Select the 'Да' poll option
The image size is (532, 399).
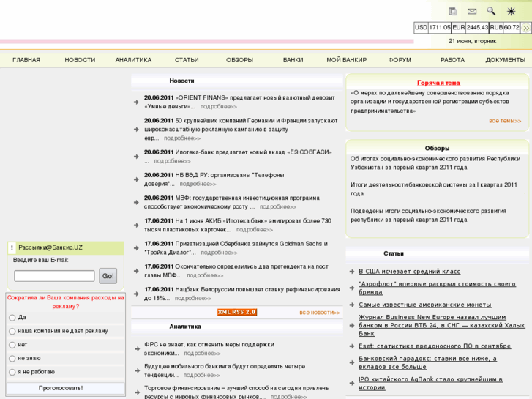tap(12, 318)
